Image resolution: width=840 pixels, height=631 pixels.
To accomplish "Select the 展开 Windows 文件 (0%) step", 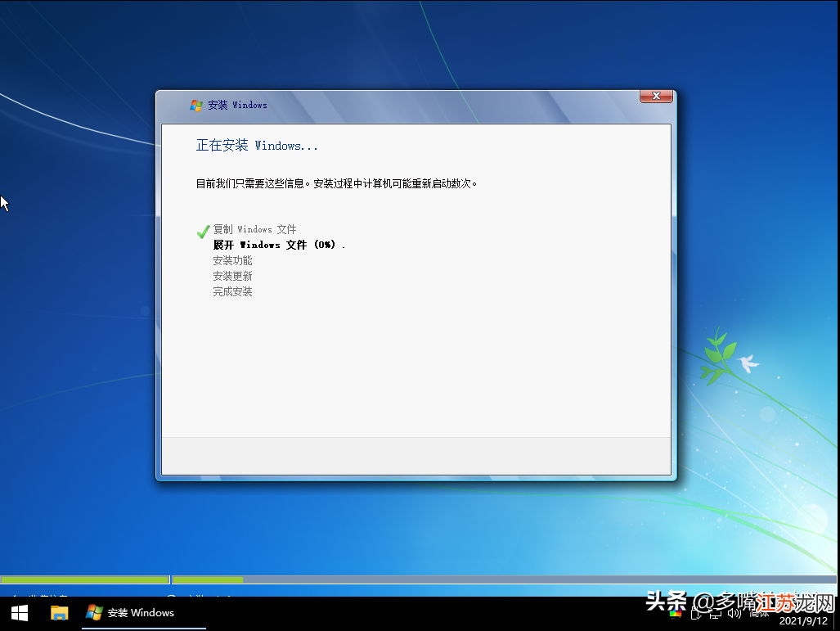I will pos(279,245).
